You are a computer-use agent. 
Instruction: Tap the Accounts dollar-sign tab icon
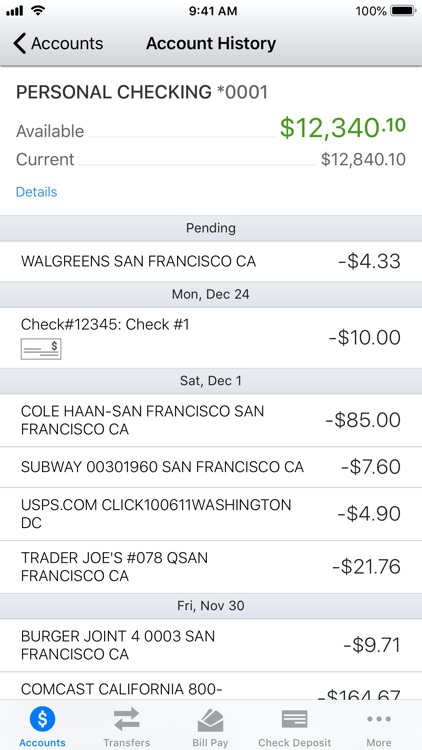(42, 719)
